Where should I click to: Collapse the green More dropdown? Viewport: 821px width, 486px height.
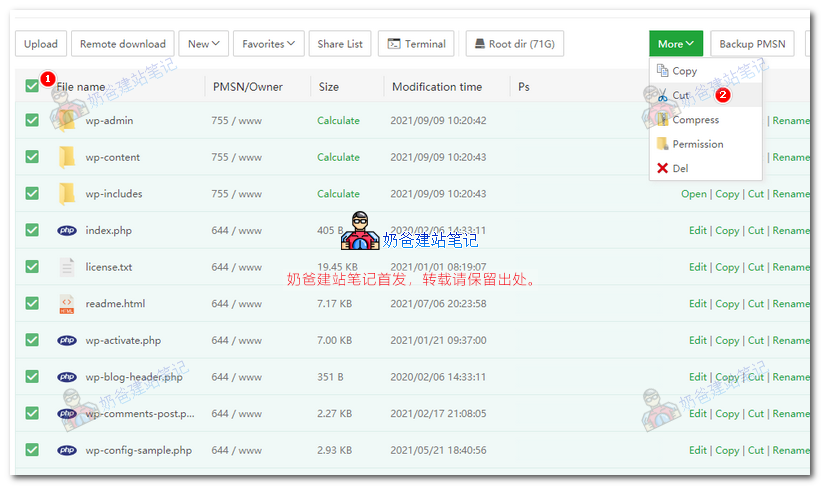(675, 43)
